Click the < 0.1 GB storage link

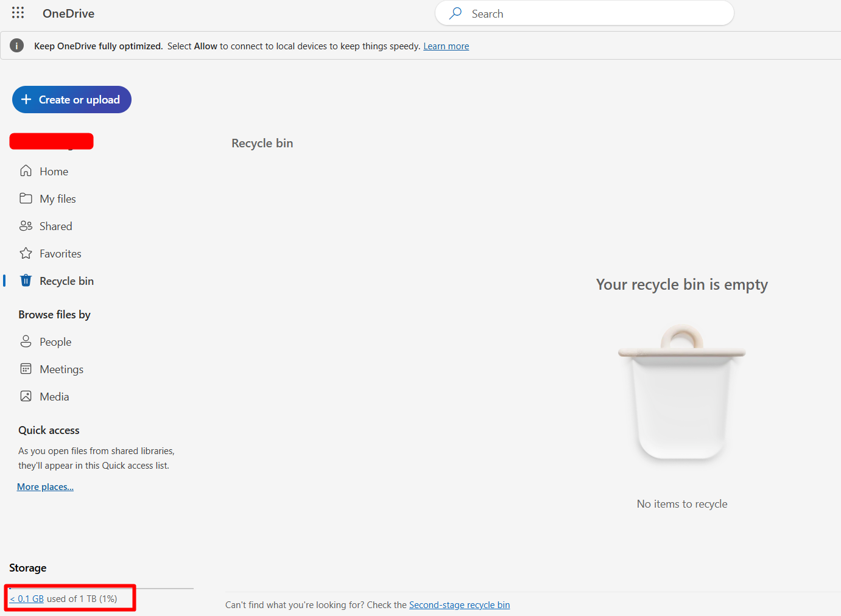(x=27, y=599)
